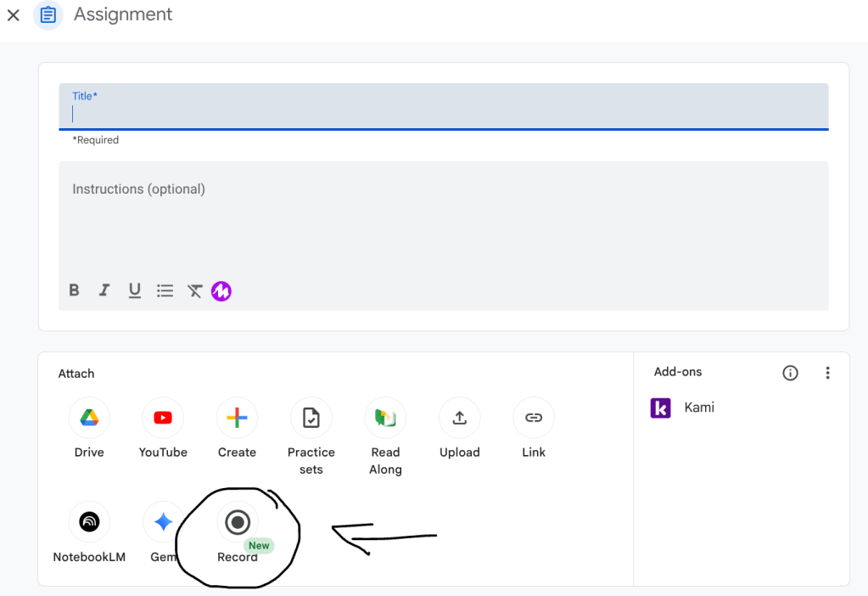Click the Title input field
The width and height of the screenshot is (868, 596).
pyautogui.click(x=443, y=114)
